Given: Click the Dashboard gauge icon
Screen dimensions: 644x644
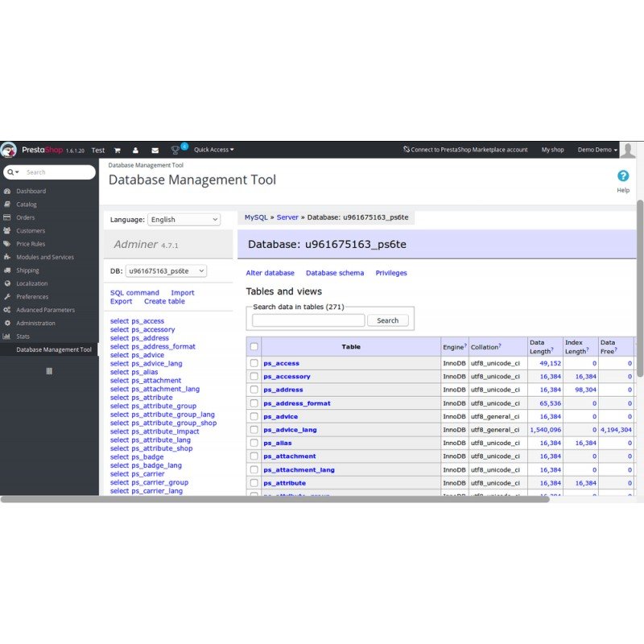Looking at the screenshot, I should point(7,191).
